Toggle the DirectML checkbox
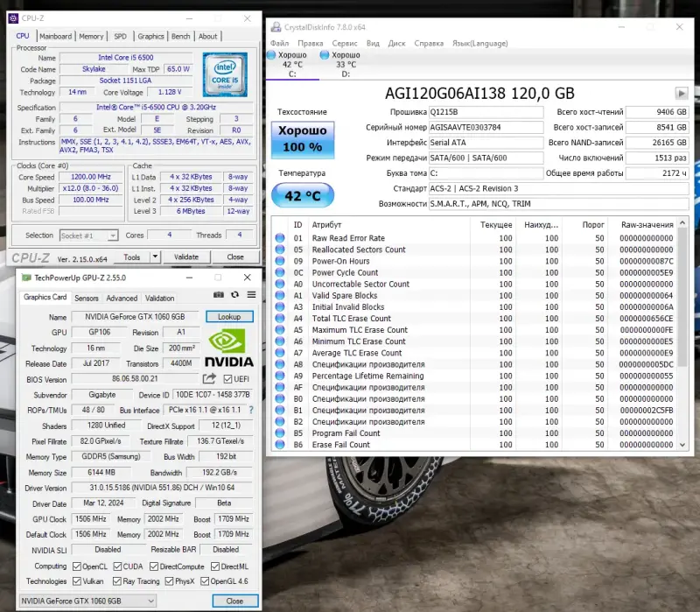Viewport: 700px width, 612px height. (214, 566)
